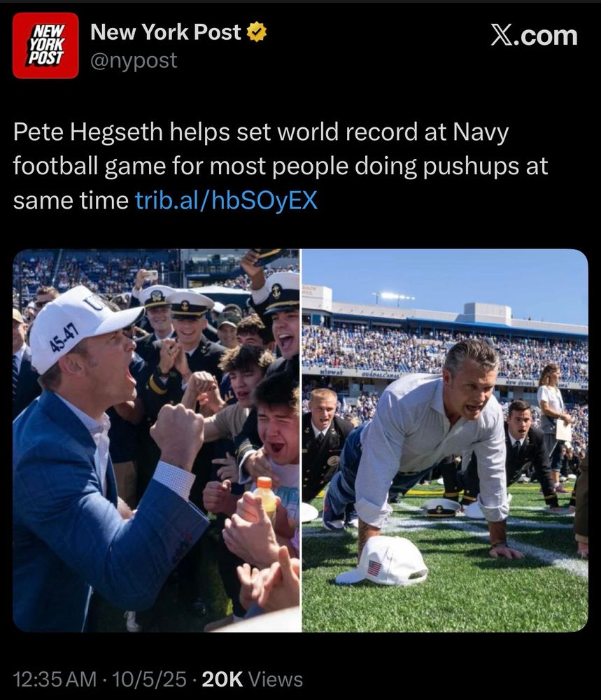Image resolution: width=601 pixels, height=700 pixels.
Task: Click the officer's cap resting on the turf
Action: (441, 507)
